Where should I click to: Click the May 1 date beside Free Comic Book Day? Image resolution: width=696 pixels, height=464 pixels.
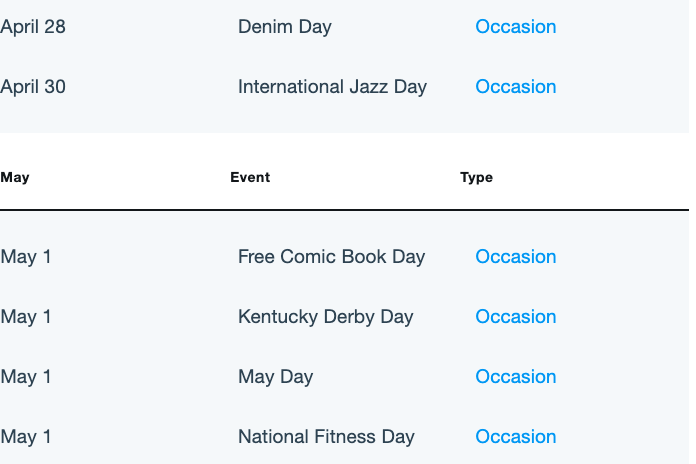(x=26, y=257)
